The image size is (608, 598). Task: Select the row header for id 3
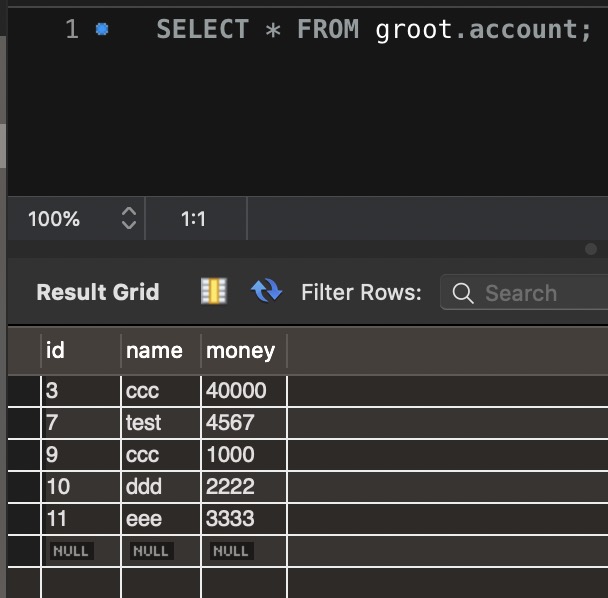click(24, 391)
